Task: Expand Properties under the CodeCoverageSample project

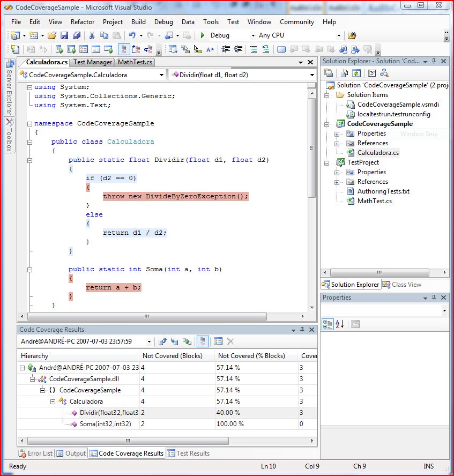Action: (337, 134)
